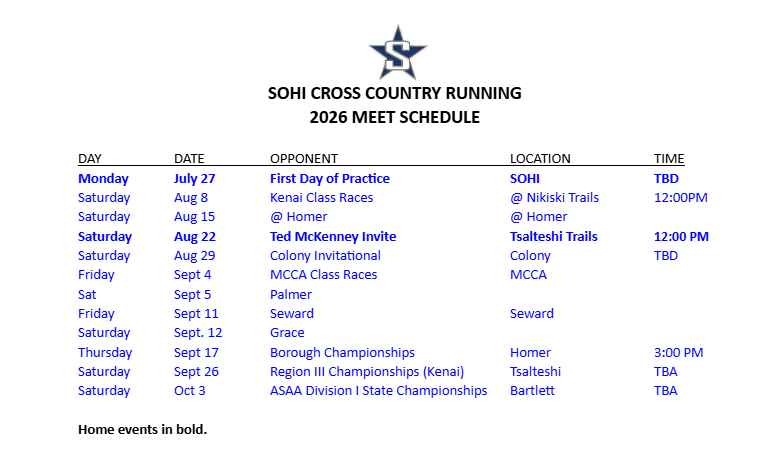Click the Kenai Class Races entry
The height and width of the screenshot is (467, 777).
321,197
